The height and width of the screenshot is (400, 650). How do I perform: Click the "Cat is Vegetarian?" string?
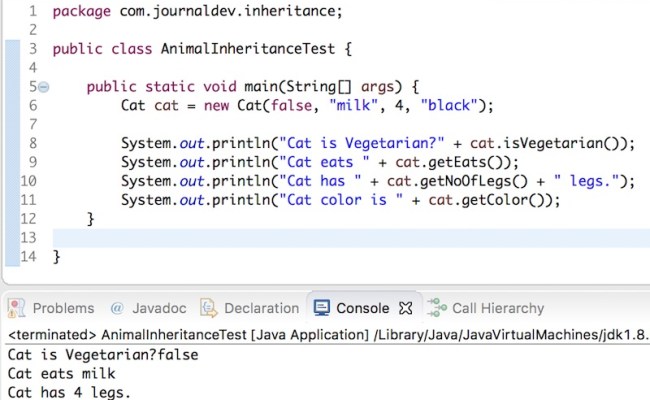point(362,143)
